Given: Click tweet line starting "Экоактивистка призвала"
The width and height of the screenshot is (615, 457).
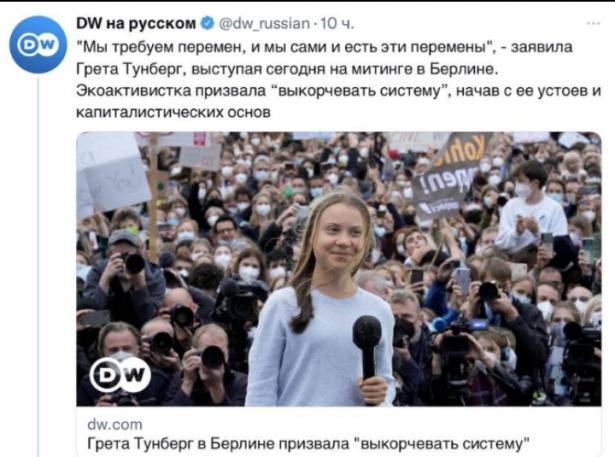Looking at the screenshot, I should click(338, 91).
